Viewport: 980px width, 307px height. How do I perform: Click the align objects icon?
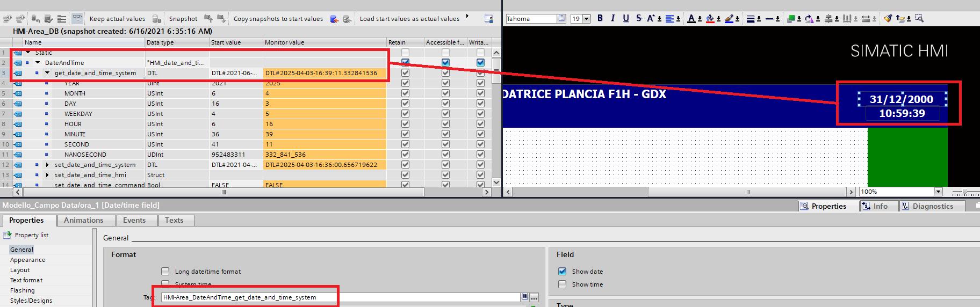pos(828,19)
